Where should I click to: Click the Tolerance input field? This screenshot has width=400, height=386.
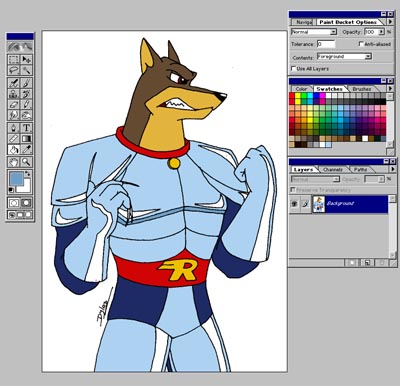326,44
